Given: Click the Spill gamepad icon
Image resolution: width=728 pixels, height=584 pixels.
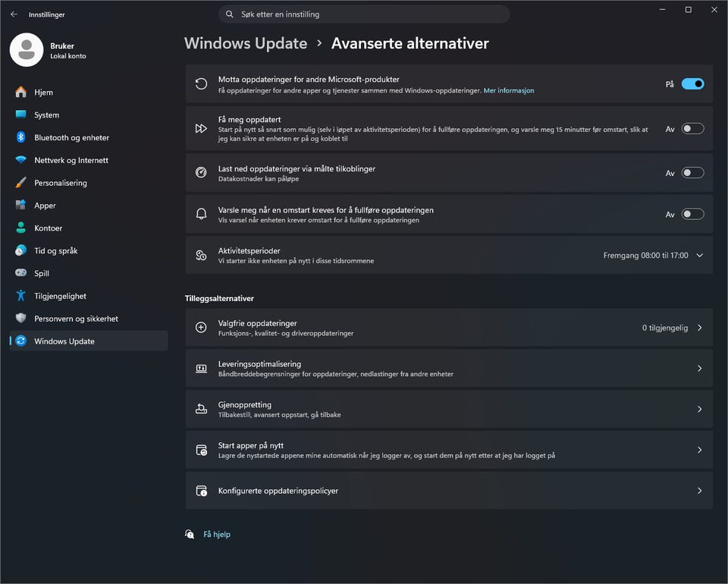Looking at the screenshot, I should coord(21,272).
